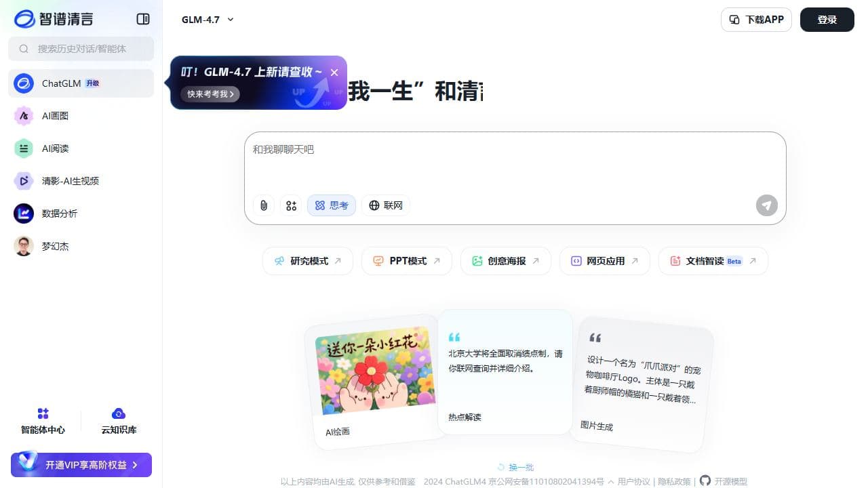Open the GLM-4.7 model dropdown
868x488 pixels.
point(207,20)
